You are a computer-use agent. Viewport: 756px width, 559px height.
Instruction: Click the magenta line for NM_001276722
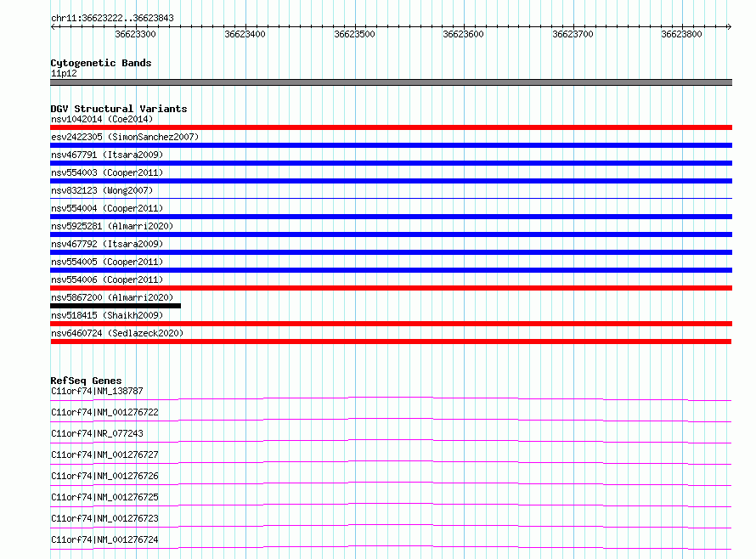pos(391,420)
